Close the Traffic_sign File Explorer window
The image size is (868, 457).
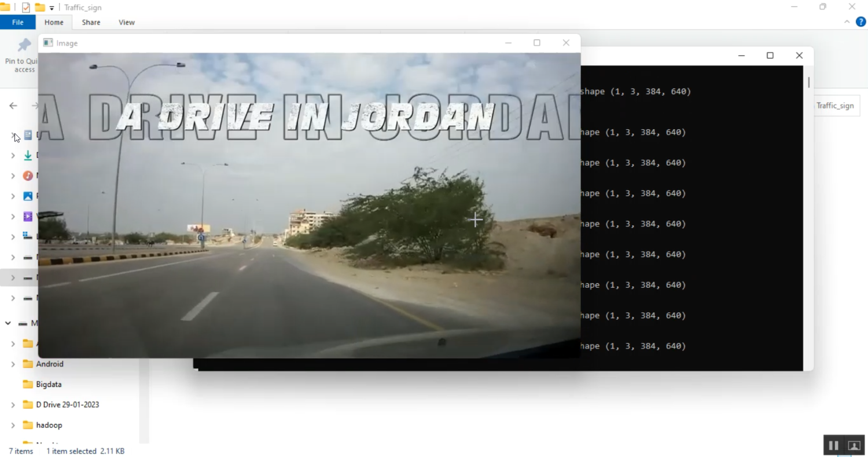coord(852,7)
